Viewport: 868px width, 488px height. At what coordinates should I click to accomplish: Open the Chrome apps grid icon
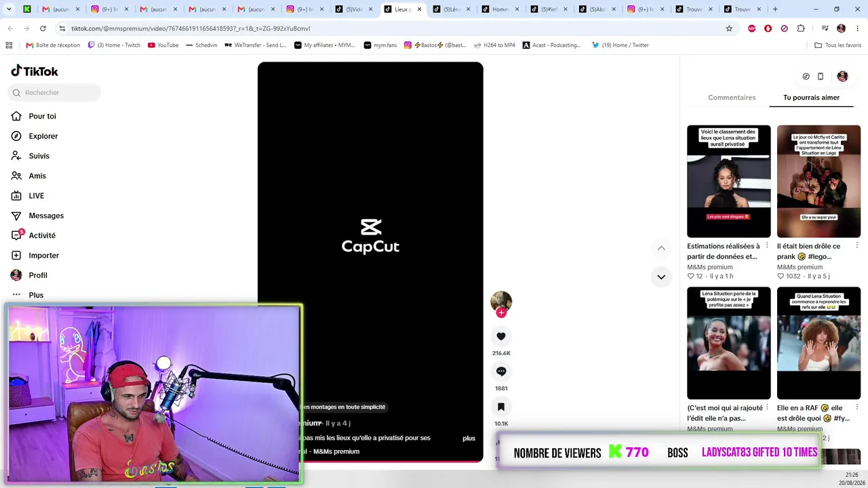point(9,45)
